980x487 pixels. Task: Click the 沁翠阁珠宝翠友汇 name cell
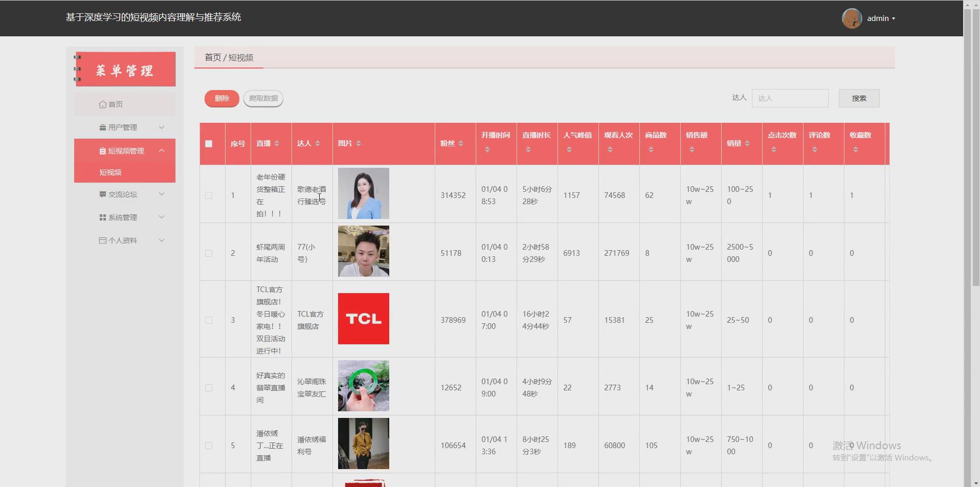coord(311,388)
